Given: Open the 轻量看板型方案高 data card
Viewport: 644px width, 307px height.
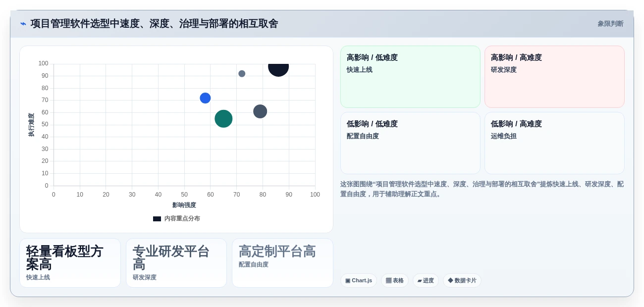Looking at the screenshot, I should tap(70, 263).
